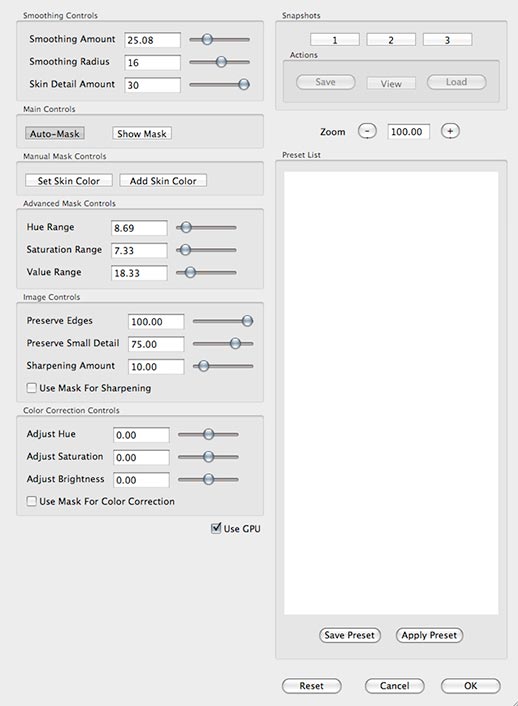Enable Use Mask For Sharpening checkbox
This screenshot has width=518, height=706.
pos(32,388)
